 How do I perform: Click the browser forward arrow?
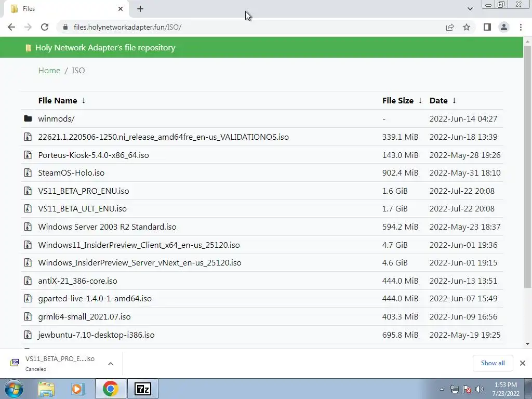click(28, 27)
